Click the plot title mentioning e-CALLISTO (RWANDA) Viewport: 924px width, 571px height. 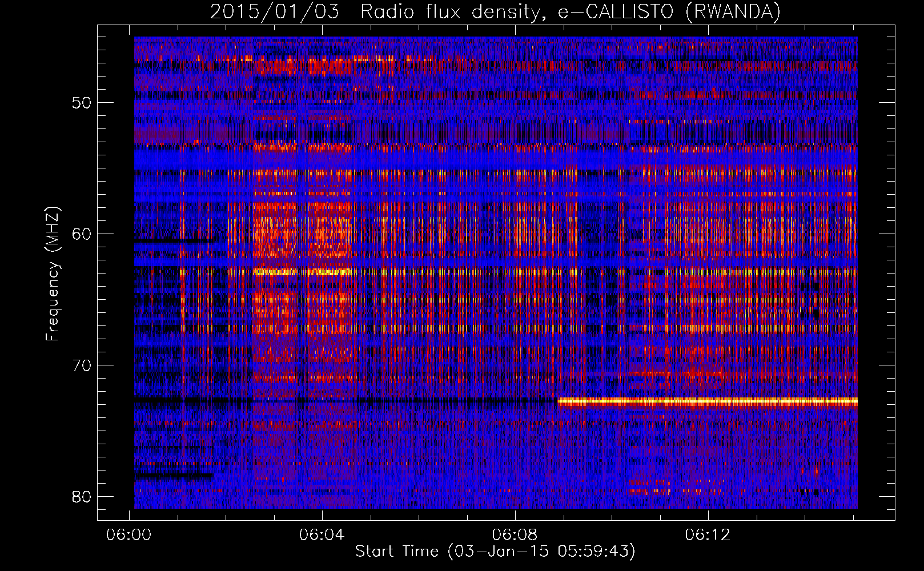pyautogui.click(x=495, y=12)
